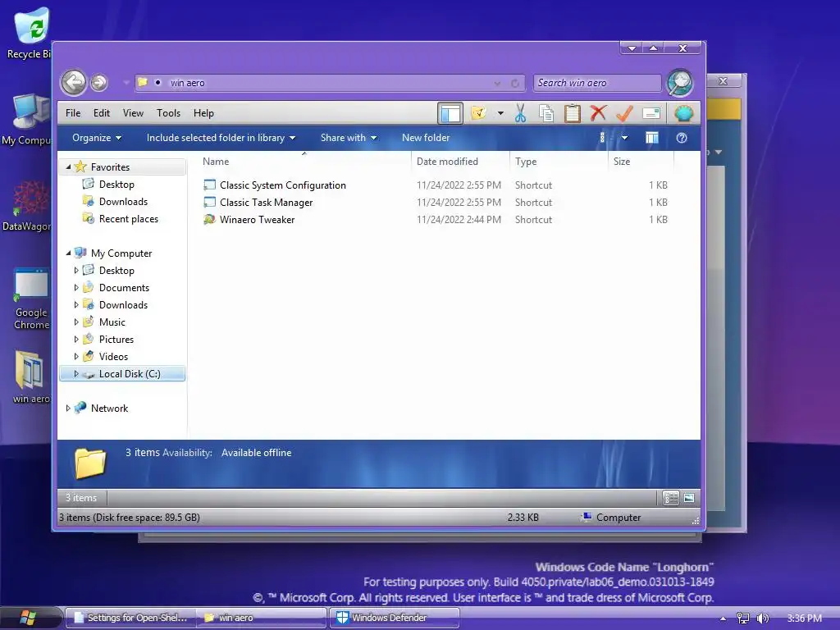
Task: Select Videos in the navigation tree
Action: 113,356
